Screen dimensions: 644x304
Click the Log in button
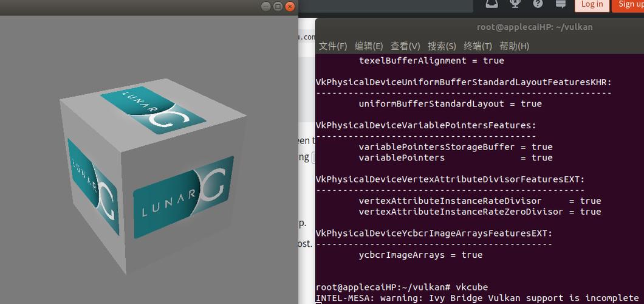click(592, 4)
